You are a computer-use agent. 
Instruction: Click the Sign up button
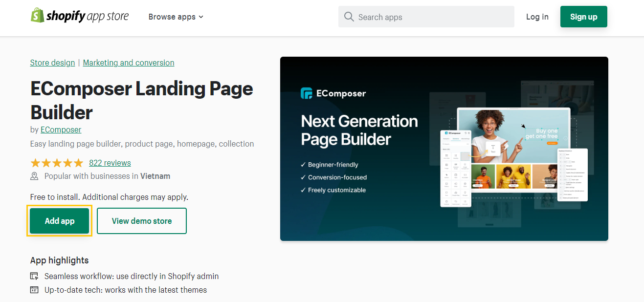point(584,17)
